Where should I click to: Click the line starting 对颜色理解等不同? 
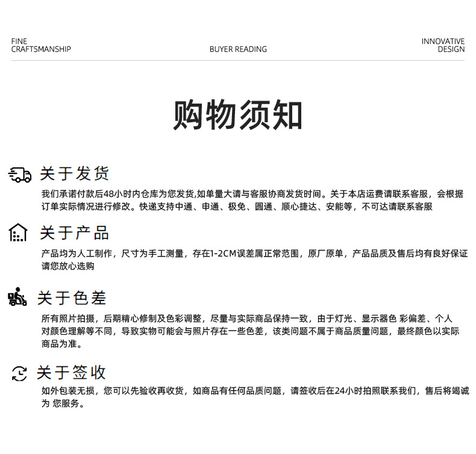point(251,331)
